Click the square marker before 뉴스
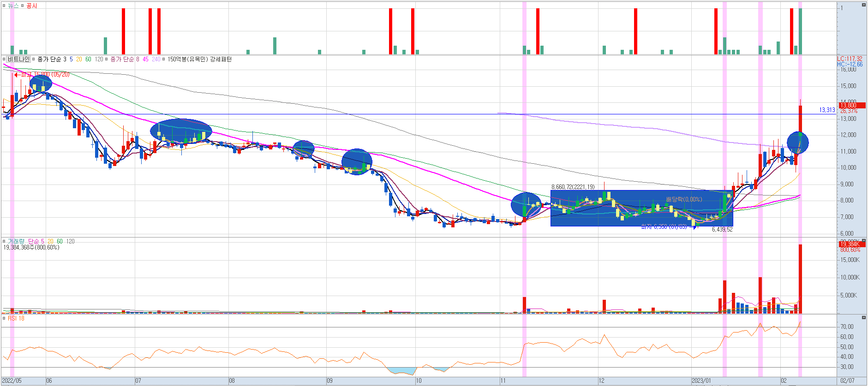 (4, 6)
